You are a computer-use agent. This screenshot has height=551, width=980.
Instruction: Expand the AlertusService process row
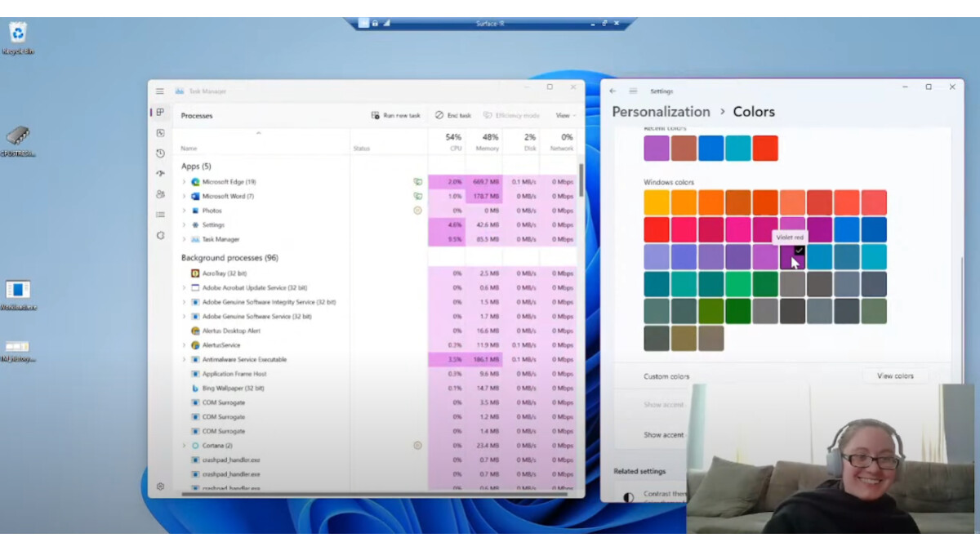click(184, 345)
